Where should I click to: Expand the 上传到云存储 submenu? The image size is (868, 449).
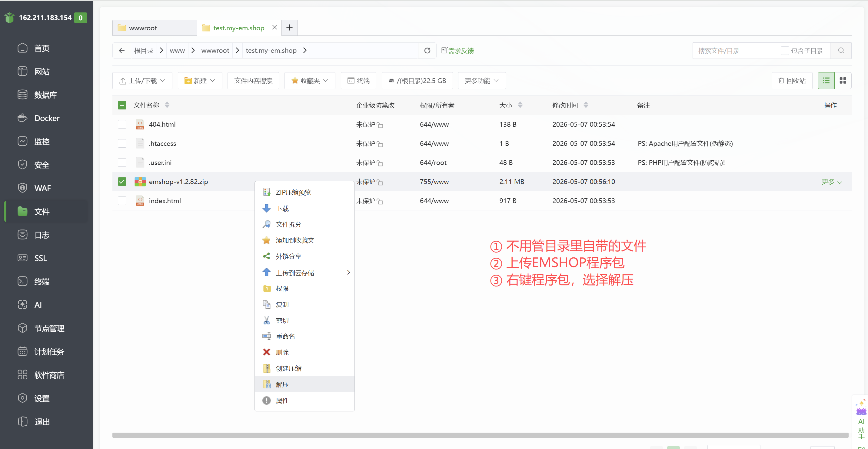pos(304,273)
